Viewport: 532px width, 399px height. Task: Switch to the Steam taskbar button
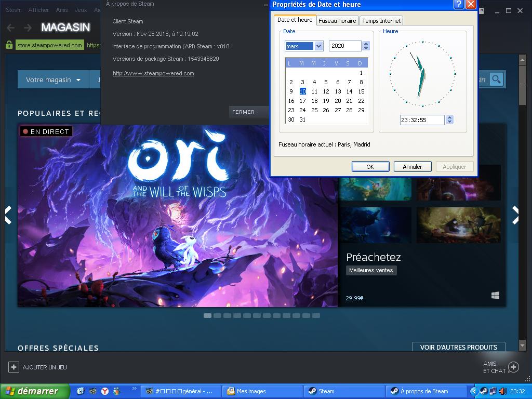(344, 391)
